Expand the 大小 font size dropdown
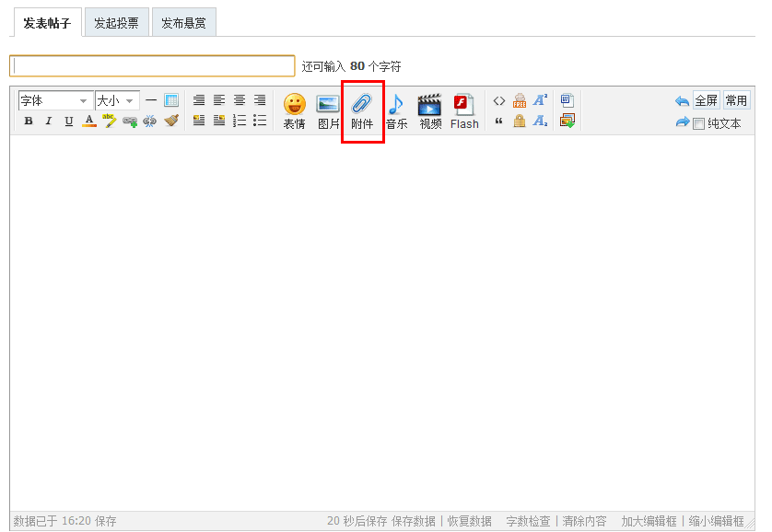The image size is (772, 532). coord(117,100)
